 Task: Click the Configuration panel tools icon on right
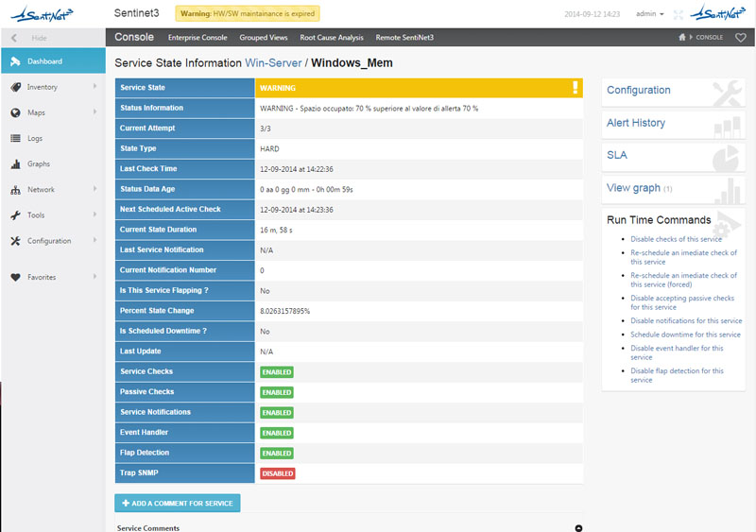pos(728,93)
